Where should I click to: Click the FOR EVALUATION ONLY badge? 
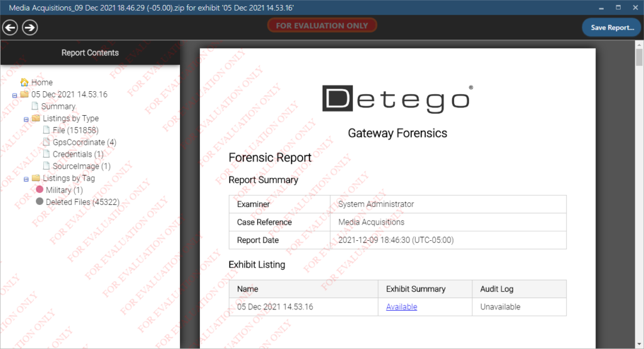tap(322, 25)
